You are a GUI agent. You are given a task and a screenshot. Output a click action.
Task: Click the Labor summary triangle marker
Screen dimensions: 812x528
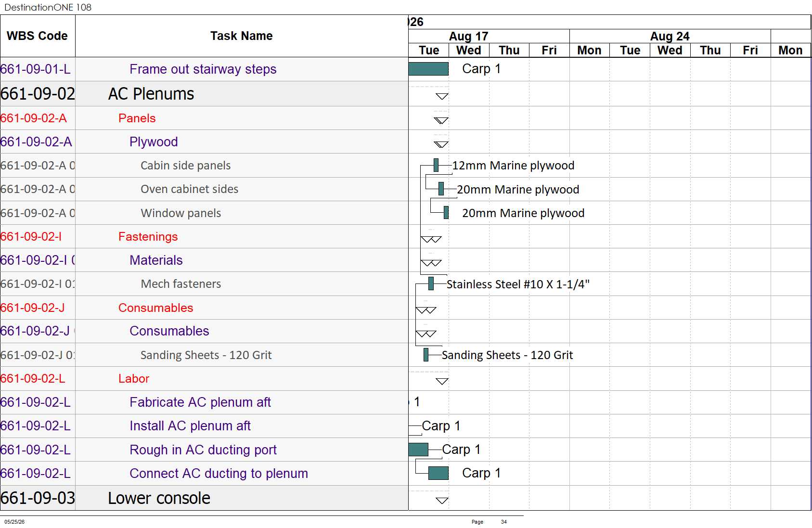(442, 381)
